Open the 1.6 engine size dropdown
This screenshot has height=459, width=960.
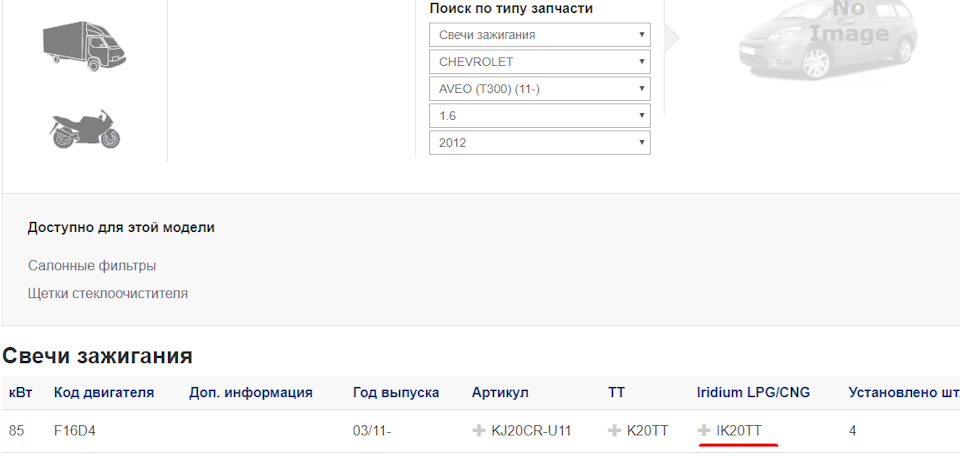539,116
